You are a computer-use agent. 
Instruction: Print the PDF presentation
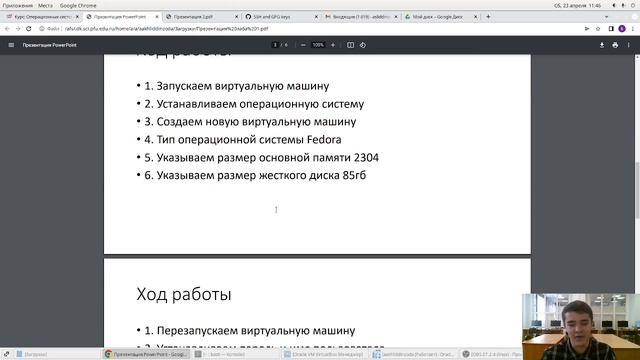click(615, 45)
